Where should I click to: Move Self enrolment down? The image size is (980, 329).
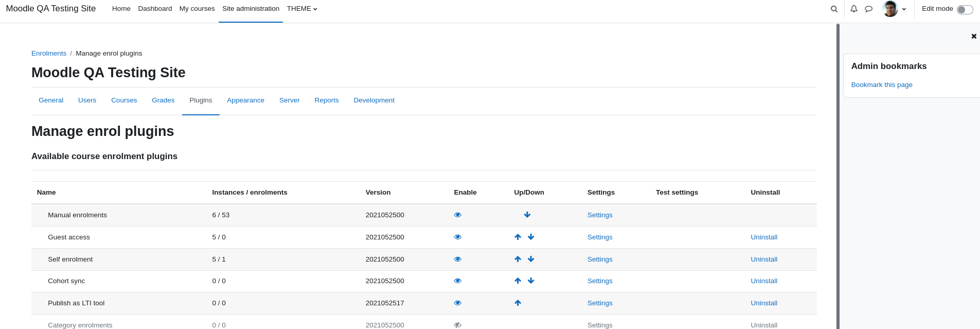(531, 259)
